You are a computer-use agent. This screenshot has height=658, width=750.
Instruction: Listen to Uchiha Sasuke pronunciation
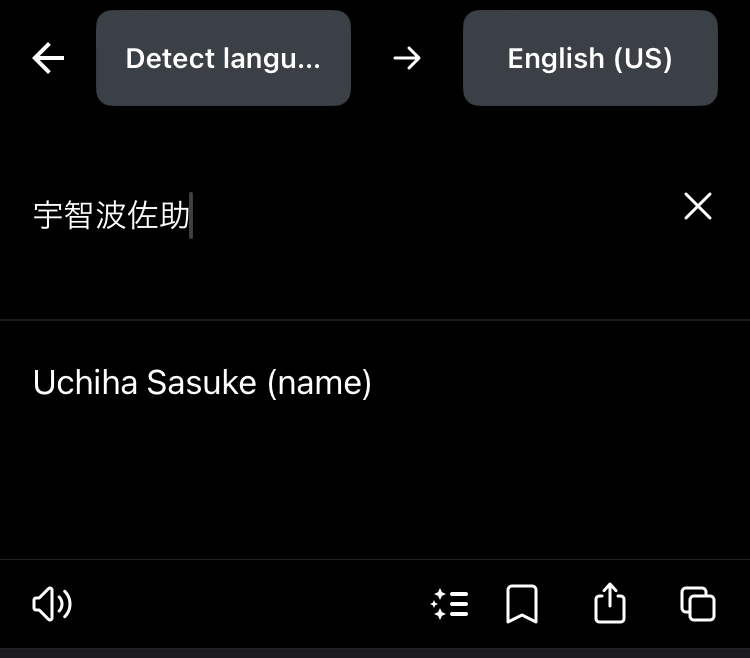click(52, 604)
